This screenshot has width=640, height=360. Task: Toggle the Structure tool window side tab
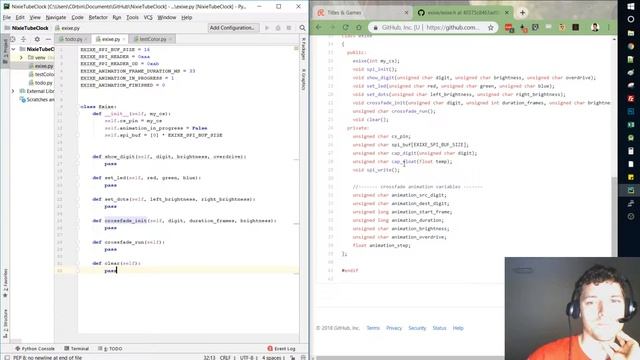pos(5,323)
